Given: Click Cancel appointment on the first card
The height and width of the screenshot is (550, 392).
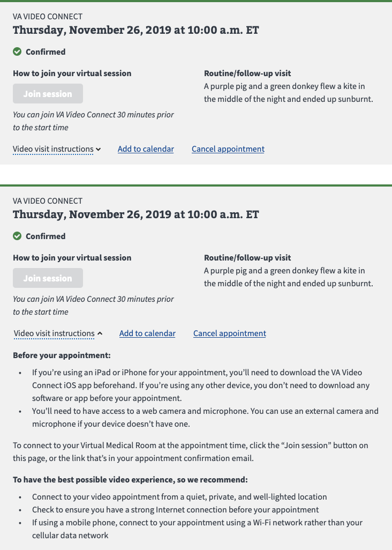Looking at the screenshot, I should point(228,149).
